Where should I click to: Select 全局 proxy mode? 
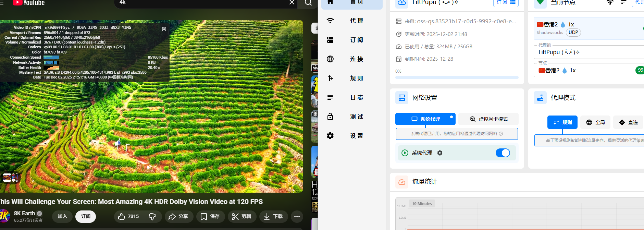pos(595,122)
